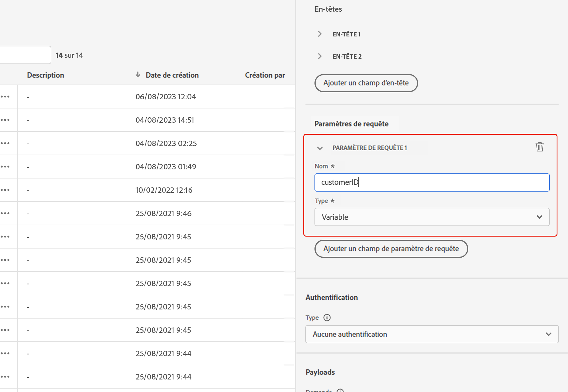Select the row created 04/08/2023 01:49

tap(166, 167)
